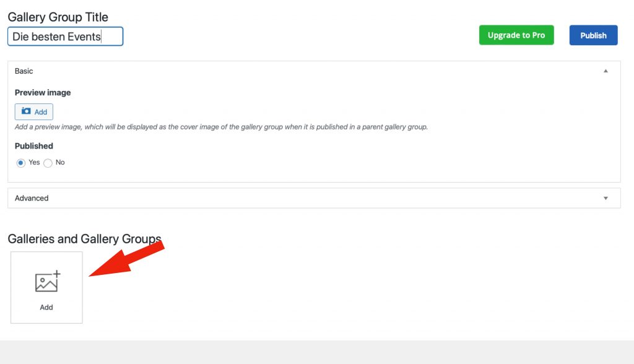This screenshot has height=364, width=634.
Task: Collapse the Basic section using its arrow
Action: tap(606, 71)
